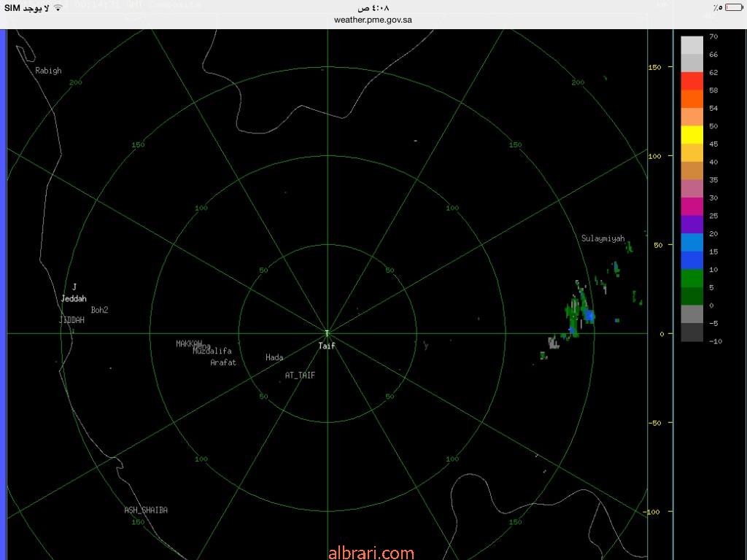This screenshot has height=560, width=747.
Task: Click the AT_TAIF label
Action: 300,376
